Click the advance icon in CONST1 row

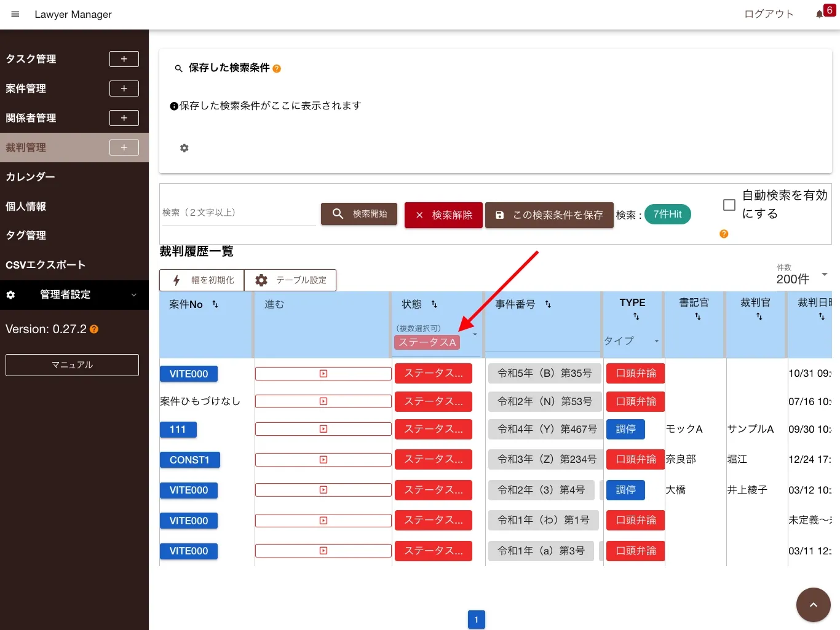pos(323,460)
